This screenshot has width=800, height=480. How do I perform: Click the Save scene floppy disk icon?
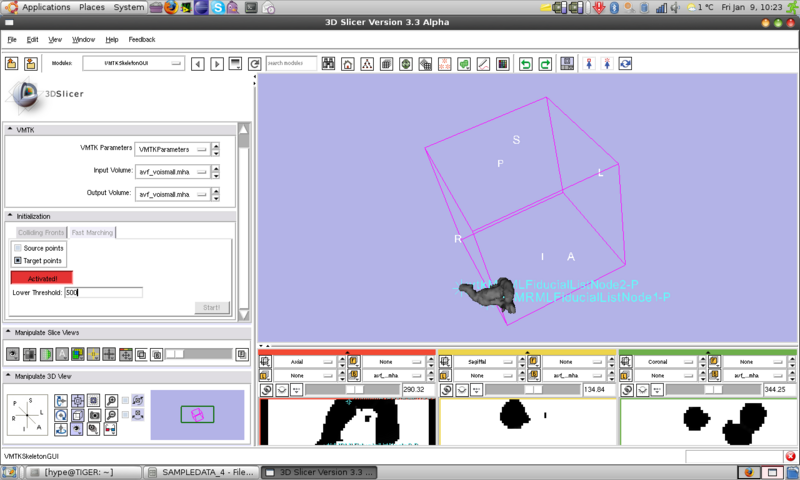[567, 64]
